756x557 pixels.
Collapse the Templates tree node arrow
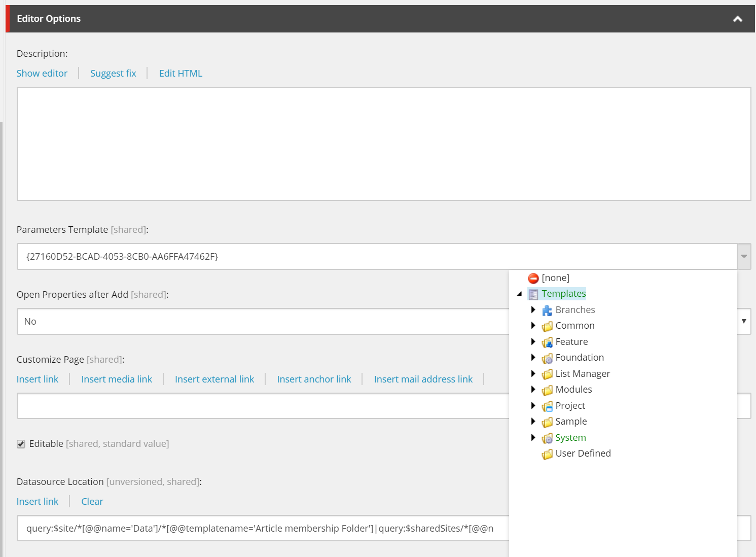[519, 294]
